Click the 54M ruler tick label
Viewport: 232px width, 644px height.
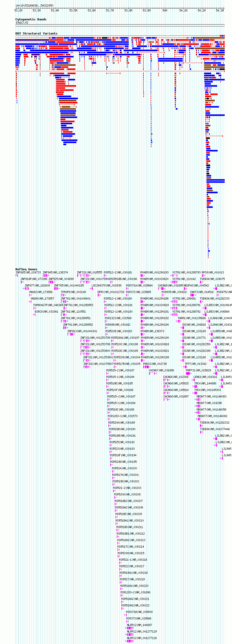point(165,11)
